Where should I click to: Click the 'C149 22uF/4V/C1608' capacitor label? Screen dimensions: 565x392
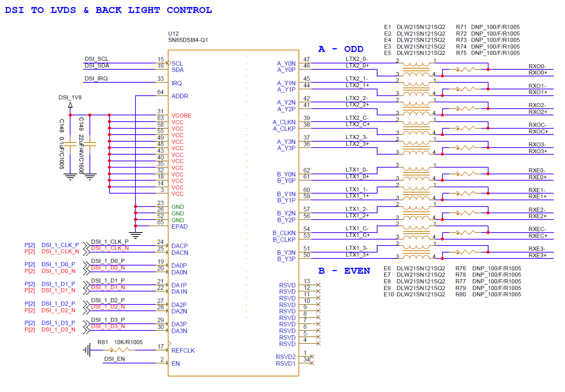81,145
